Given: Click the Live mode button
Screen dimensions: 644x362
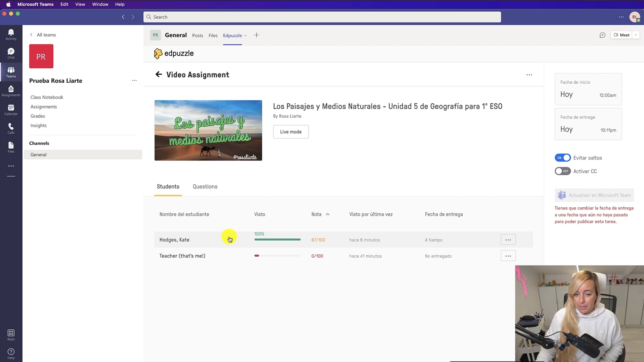Looking at the screenshot, I should (291, 132).
